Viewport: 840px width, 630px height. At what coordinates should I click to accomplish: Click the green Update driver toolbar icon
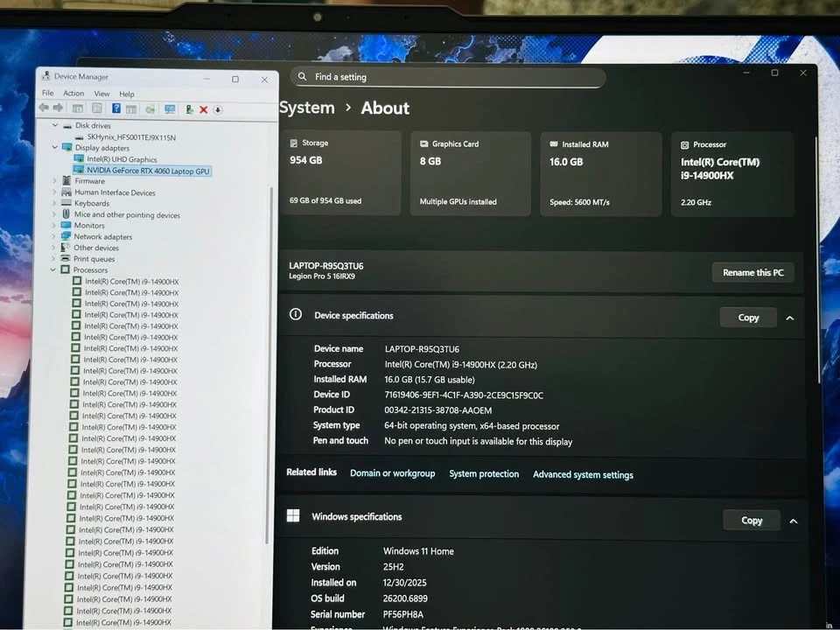(x=189, y=109)
